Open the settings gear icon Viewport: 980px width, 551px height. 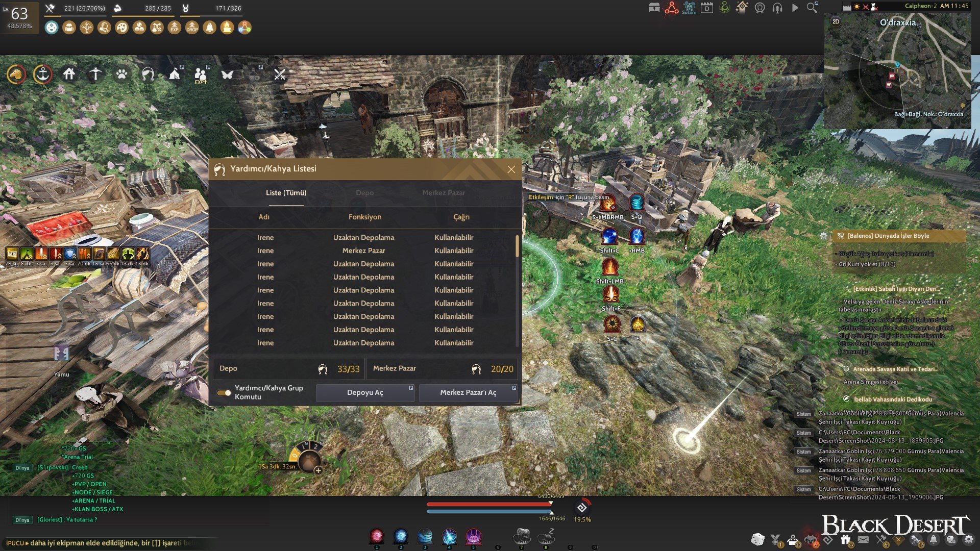(x=968, y=539)
